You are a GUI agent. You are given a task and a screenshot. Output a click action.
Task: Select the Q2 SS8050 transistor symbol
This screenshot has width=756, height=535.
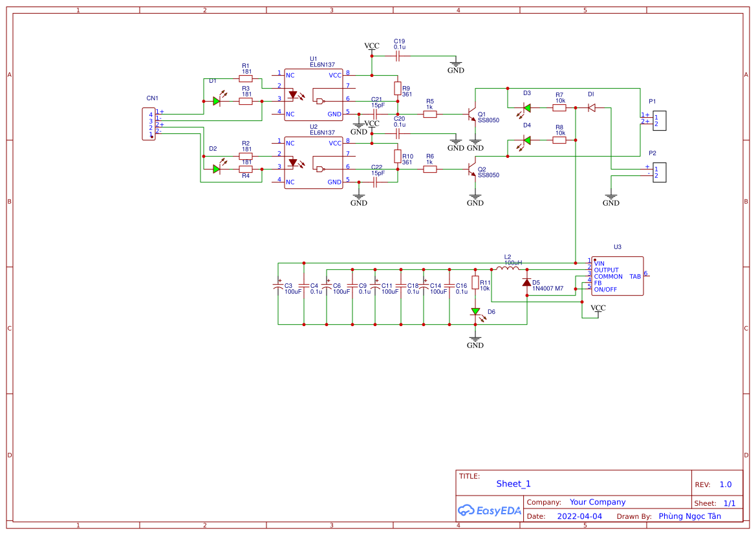[472, 169]
